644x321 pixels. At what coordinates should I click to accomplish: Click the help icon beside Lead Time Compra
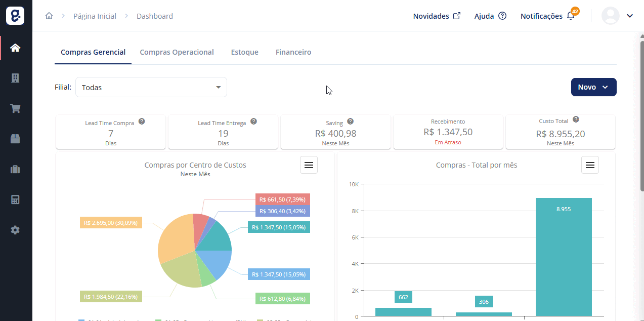pyautogui.click(x=142, y=122)
